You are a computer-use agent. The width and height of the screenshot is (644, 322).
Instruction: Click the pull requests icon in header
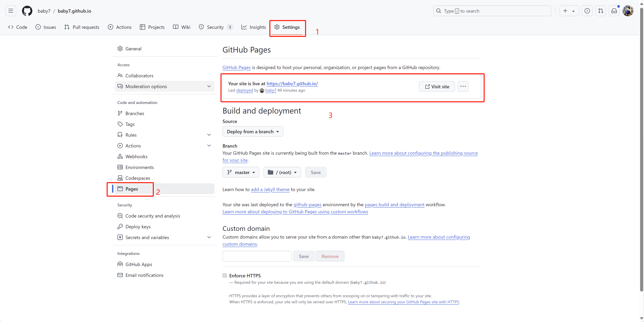601,11
